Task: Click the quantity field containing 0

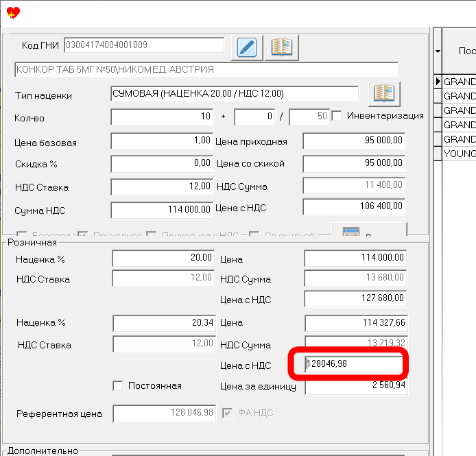Action: [254, 117]
